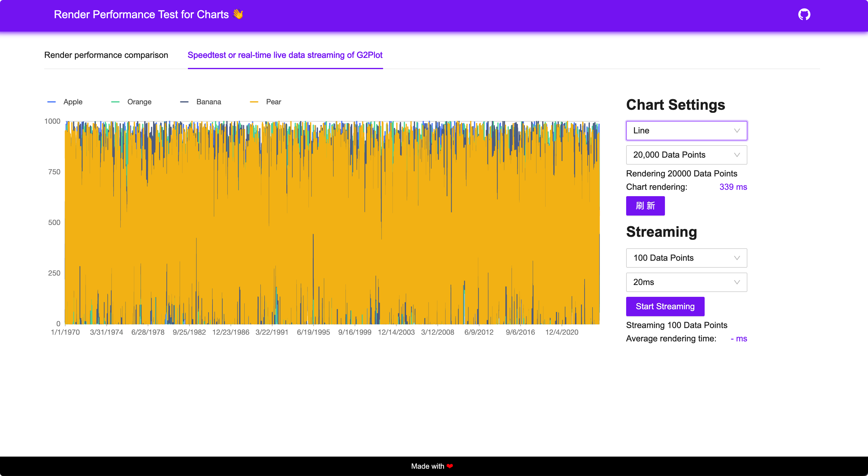This screenshot has height=476, width=868.
Task: Toggle Pear series in chart legend
Action: [273, 102]
